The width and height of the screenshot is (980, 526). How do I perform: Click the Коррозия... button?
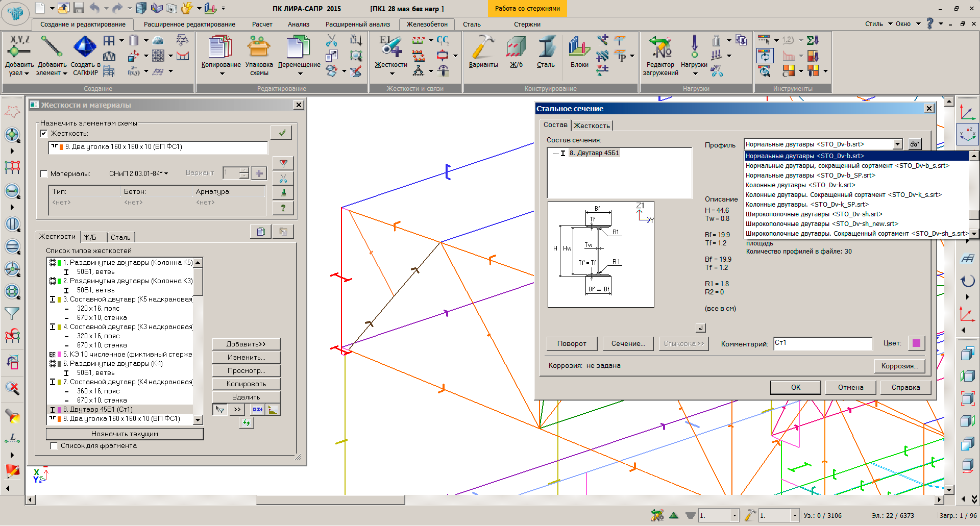899,366
